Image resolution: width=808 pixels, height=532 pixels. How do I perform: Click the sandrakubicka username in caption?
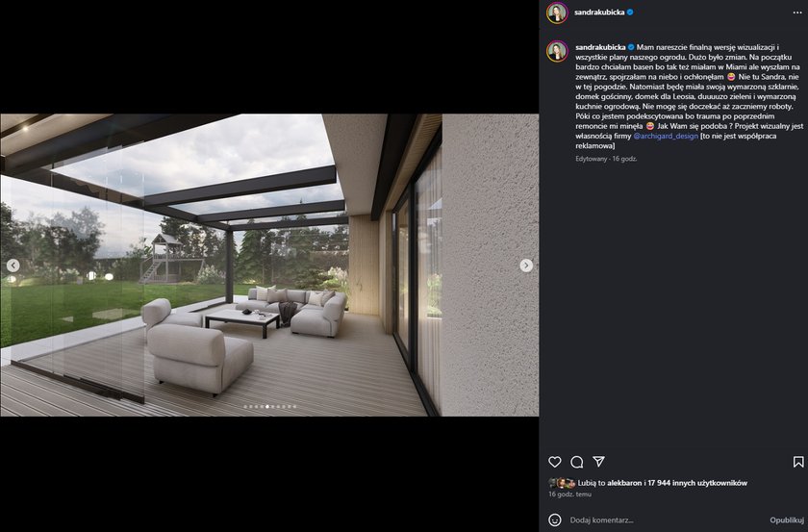click(600, 47)
